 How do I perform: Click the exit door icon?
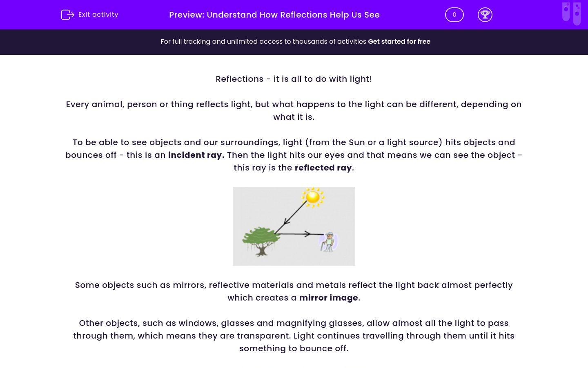tap(68, 15)
